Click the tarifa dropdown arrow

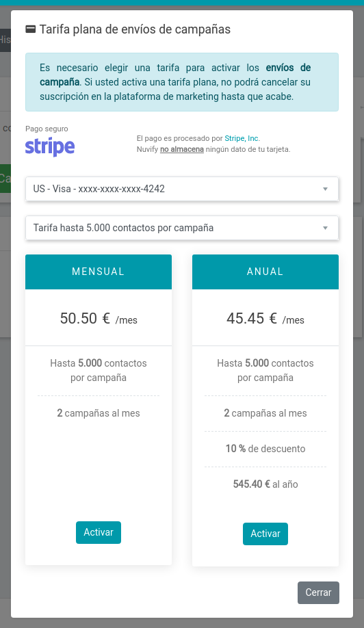[325, 228]
